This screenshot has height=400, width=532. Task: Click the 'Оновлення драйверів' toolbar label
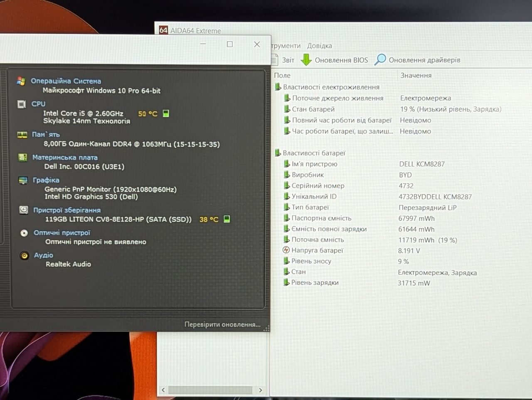pos(424,60)
